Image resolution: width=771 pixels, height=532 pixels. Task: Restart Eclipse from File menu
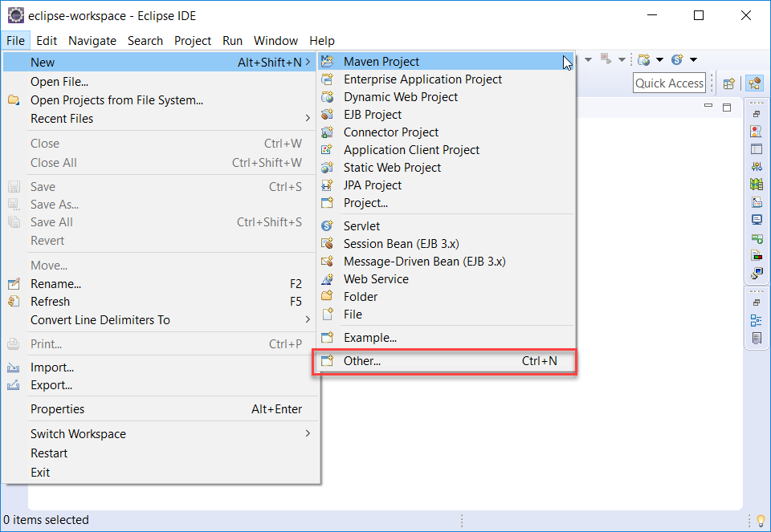click(x=159, y=453)
